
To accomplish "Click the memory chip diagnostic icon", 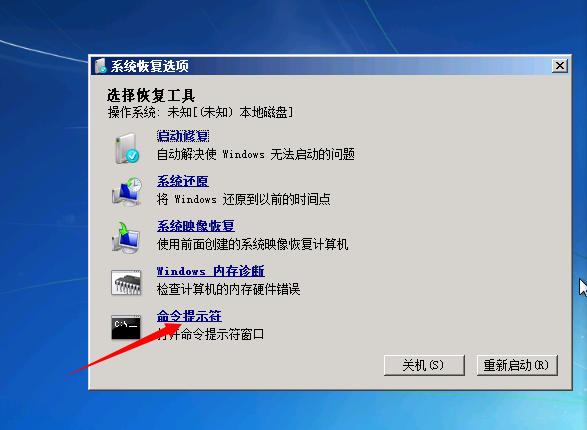I will click(126, 283).
